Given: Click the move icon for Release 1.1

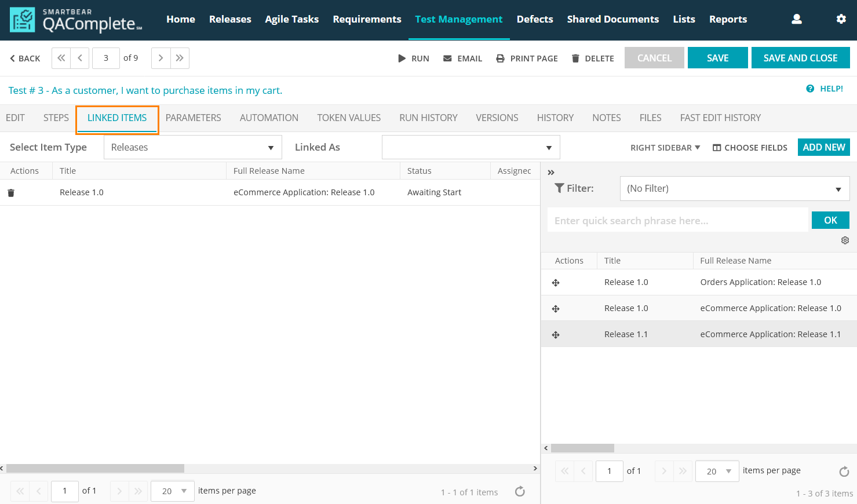Looking at the screenshot, I should tap(556, 335).
